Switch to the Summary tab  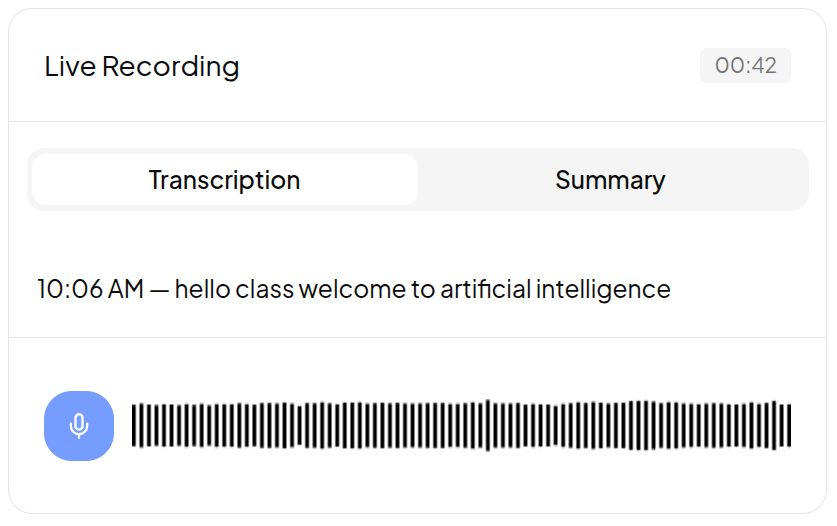(610, 180)
